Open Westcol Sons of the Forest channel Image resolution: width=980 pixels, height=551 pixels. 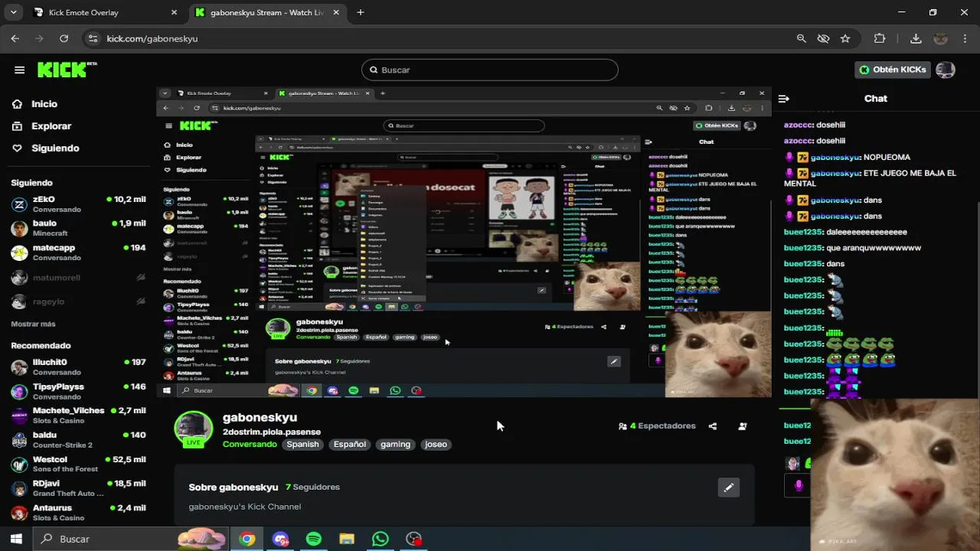click(78, 465)
